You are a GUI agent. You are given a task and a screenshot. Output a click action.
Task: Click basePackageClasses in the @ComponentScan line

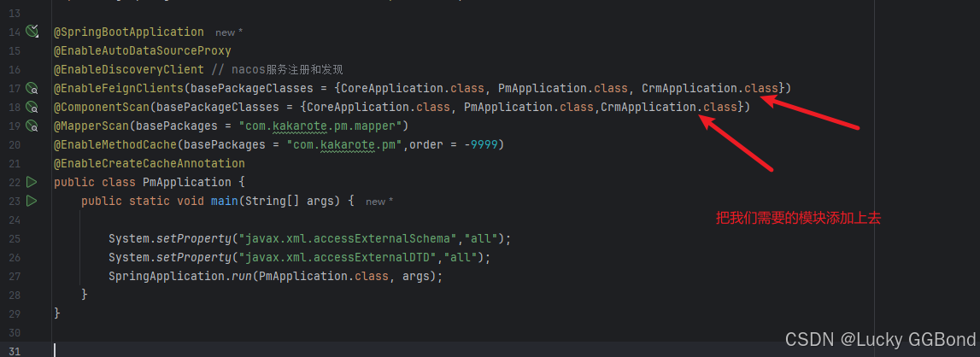coord(218,107)
